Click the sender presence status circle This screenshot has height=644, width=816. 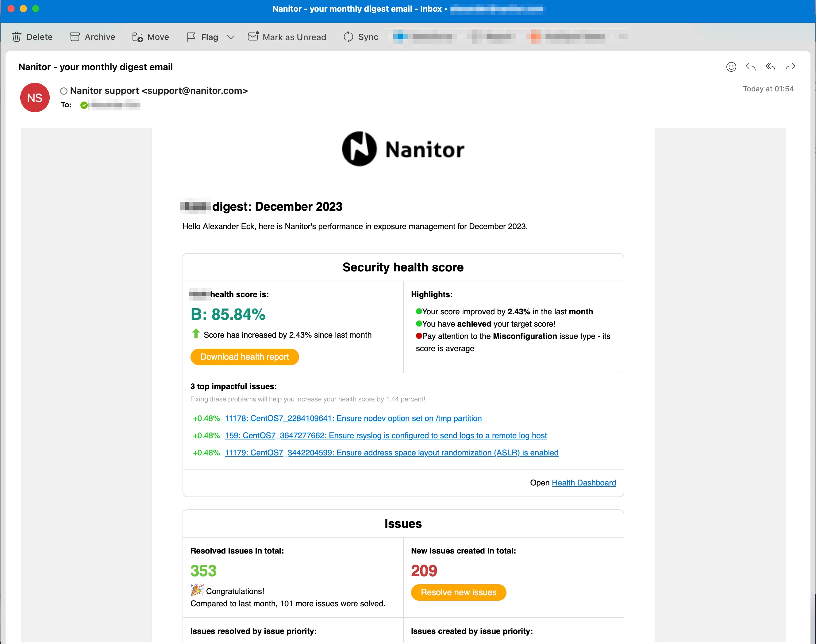click(64, 91)
